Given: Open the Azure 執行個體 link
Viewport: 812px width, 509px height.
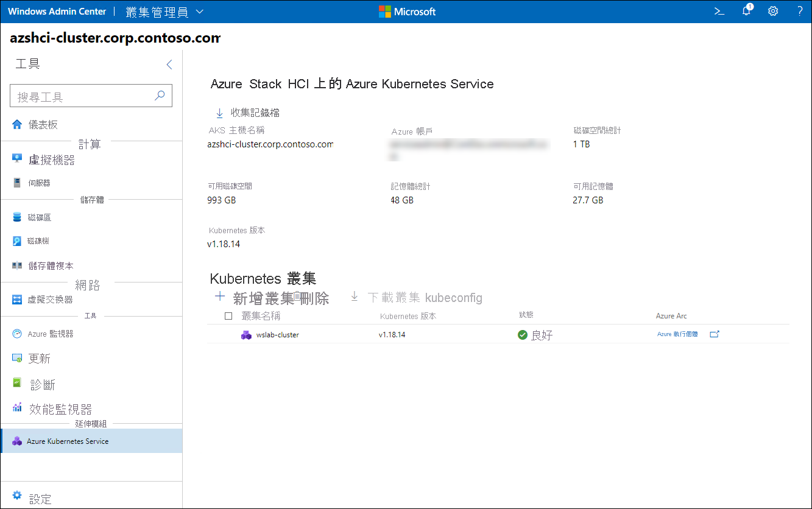Looking at the screenshot, I should [x=677, y=334].
